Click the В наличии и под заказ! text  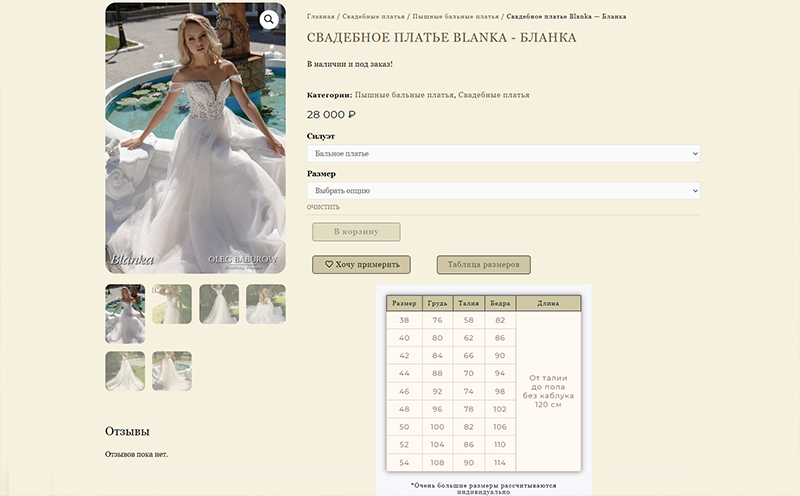349,64
